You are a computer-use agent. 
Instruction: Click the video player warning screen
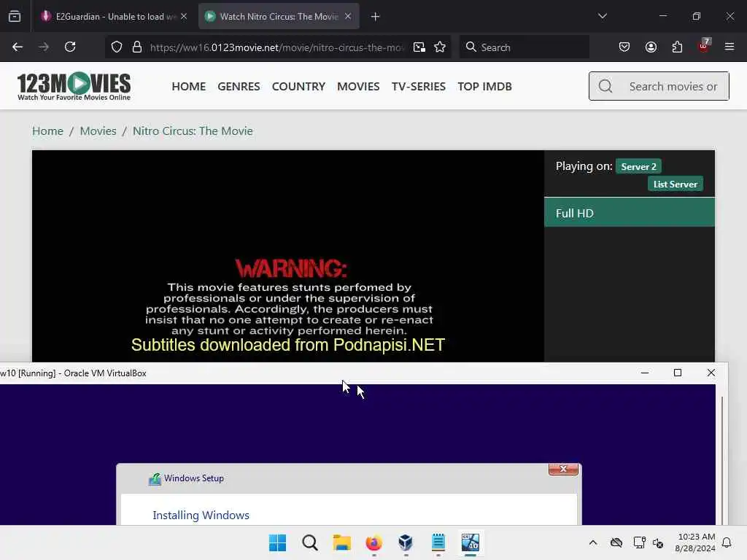coord(287,256)
